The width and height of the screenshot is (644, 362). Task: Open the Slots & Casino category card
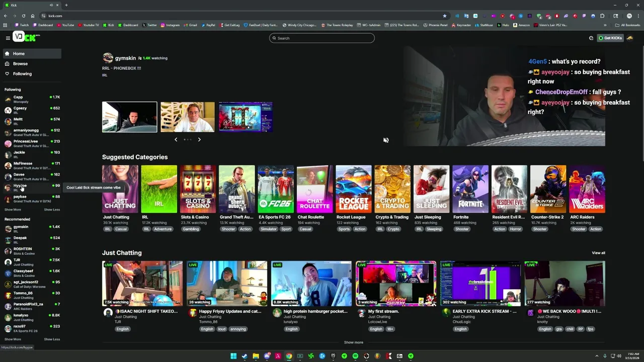click(198, 189)
